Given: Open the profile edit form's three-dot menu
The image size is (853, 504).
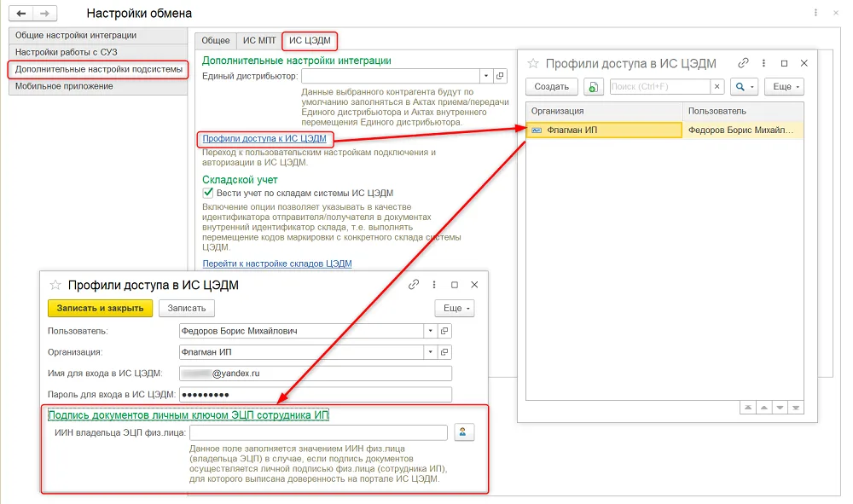Looking at the screenshot, I should tap(433, 284).
